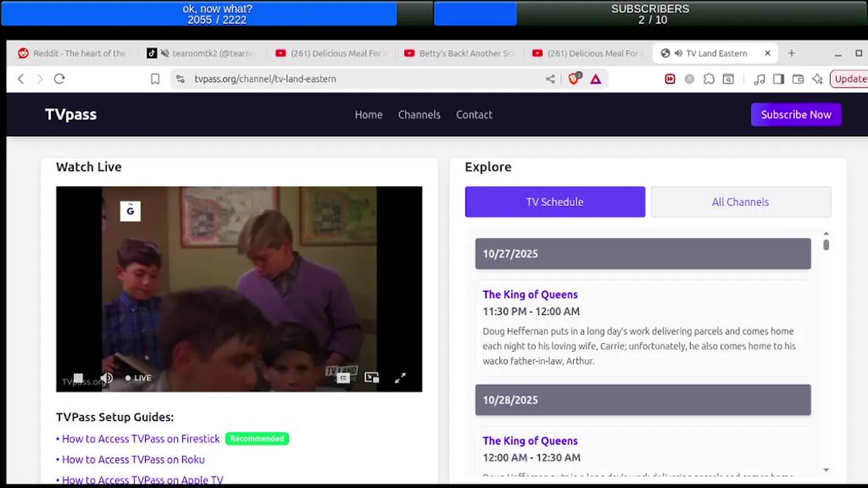Screen dimensions: 868x488
Task: Open the Leo AI sparkle icon
Action: point(817,79)
